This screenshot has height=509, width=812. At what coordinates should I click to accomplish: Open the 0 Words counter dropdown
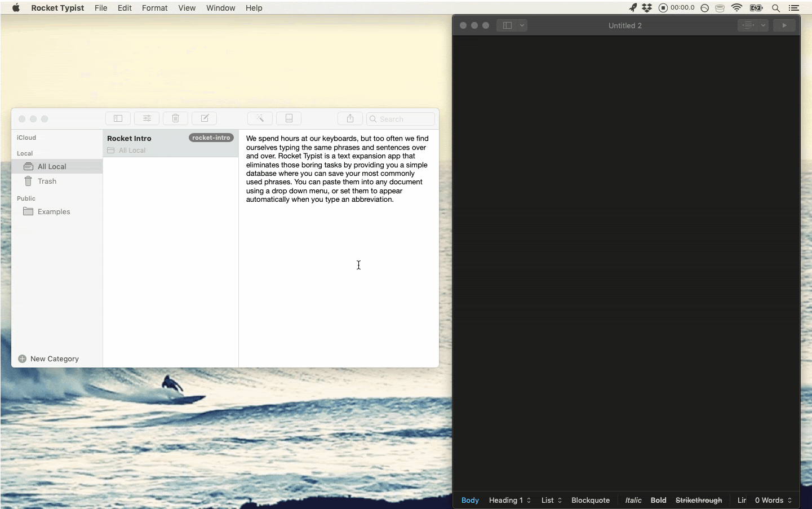(x=774, y=500)
